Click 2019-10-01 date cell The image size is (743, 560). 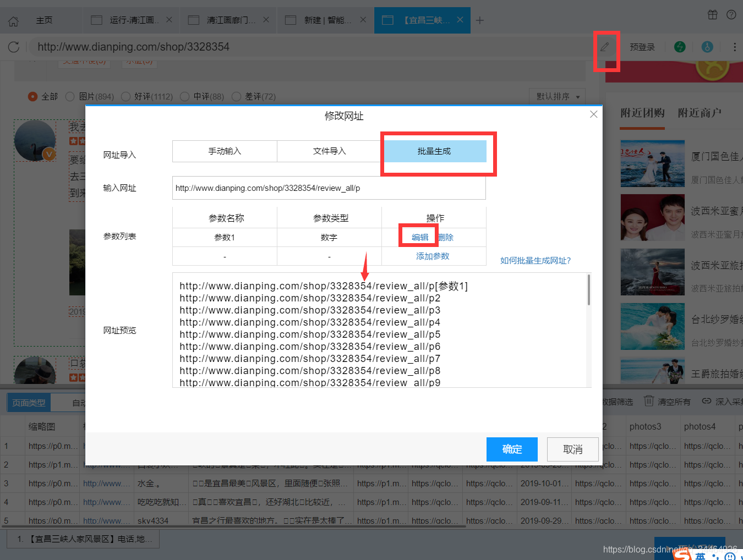(544, 484)
